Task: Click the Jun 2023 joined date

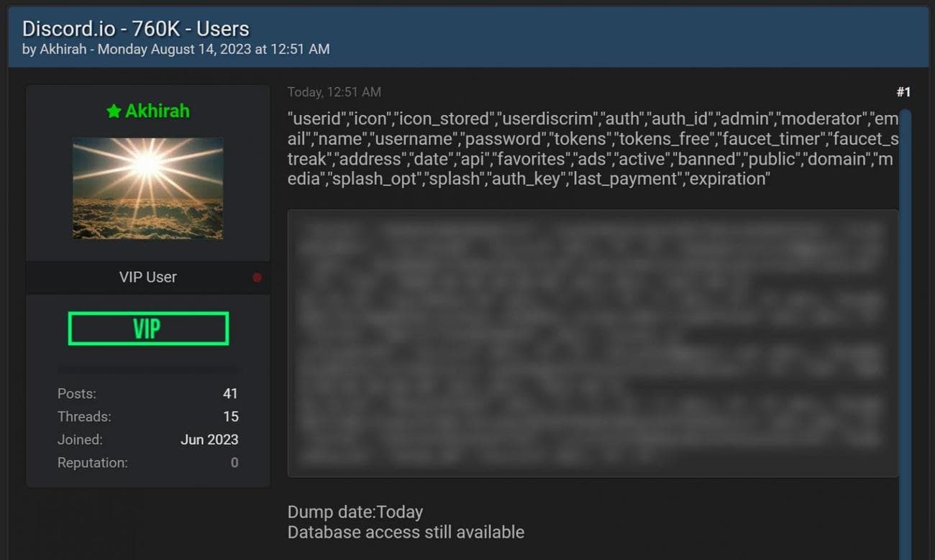Action: 209,439
